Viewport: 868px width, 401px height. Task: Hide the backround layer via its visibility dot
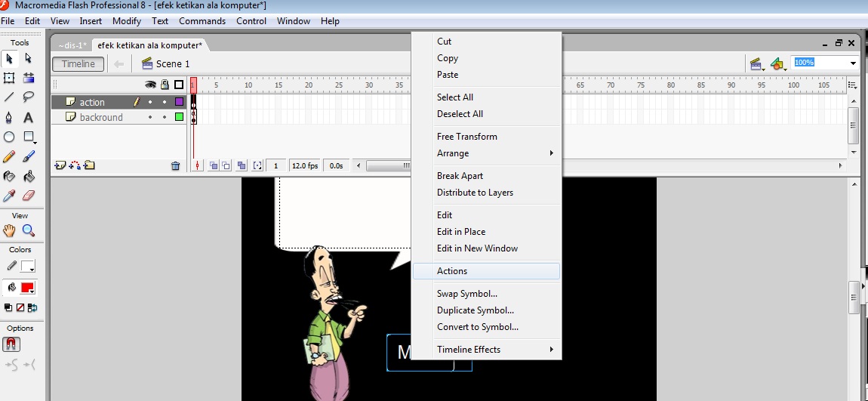[150, 117]
